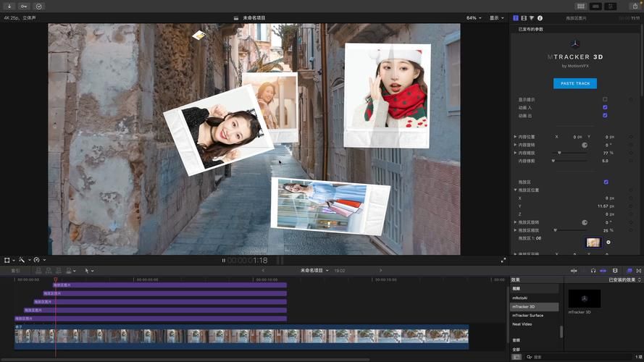
Task: Select the topmost purple 拖放区图片 clip
Action: pyautogui.click(x=170, y=285)
